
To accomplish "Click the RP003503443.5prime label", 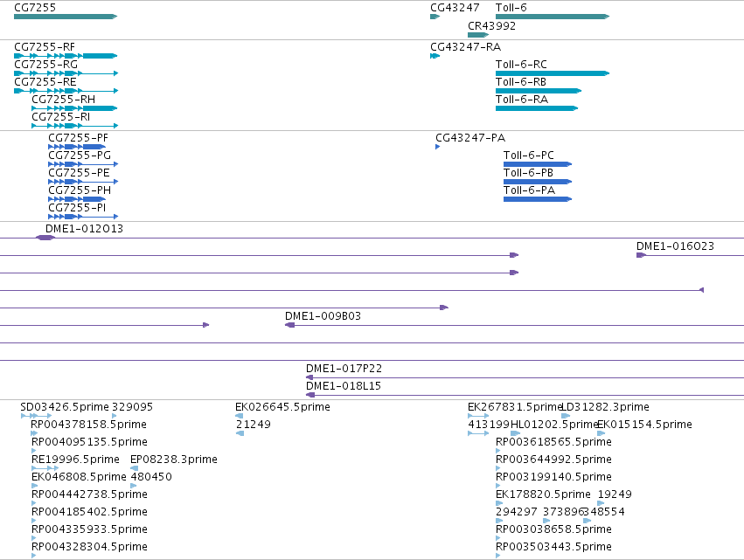I will (x=553, y=547).
